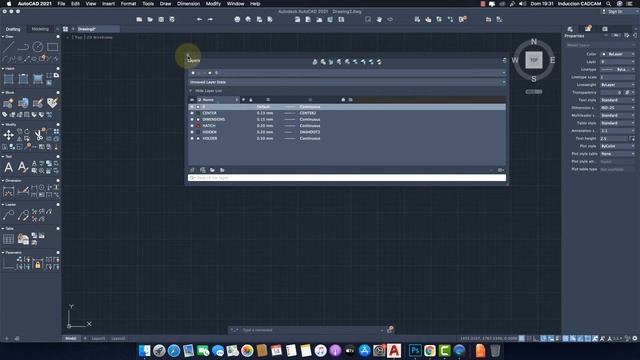This screenshot has height=360, width=640.
Task: Click the Search for layer field
Action: click(347, 178)
